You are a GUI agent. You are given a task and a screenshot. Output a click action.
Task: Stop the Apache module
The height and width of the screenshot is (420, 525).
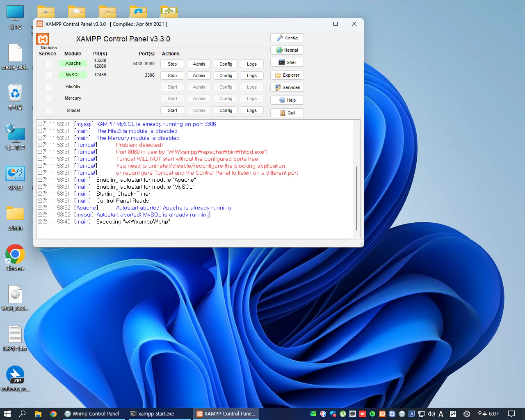pyautogui.click(x=172, y=64)
